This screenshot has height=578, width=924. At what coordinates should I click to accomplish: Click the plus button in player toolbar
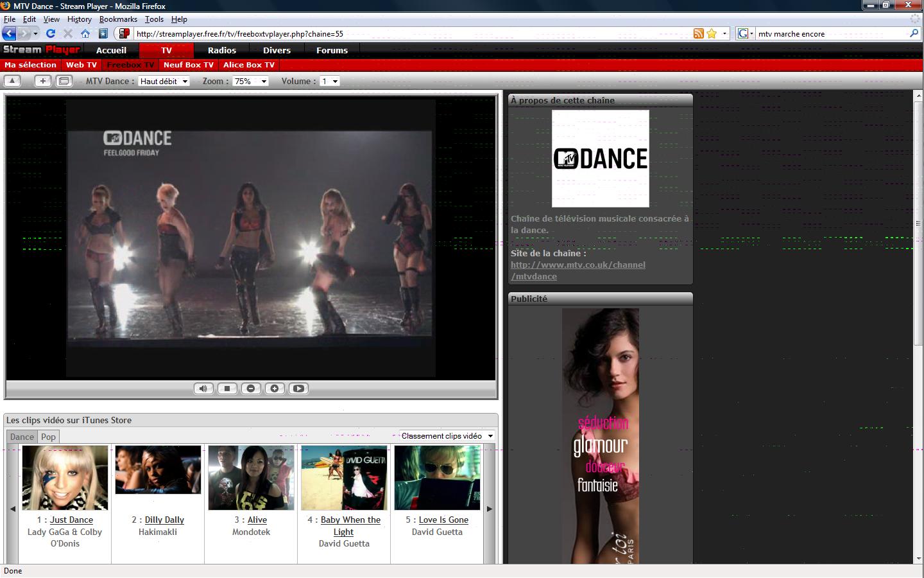tap(42, 81)
